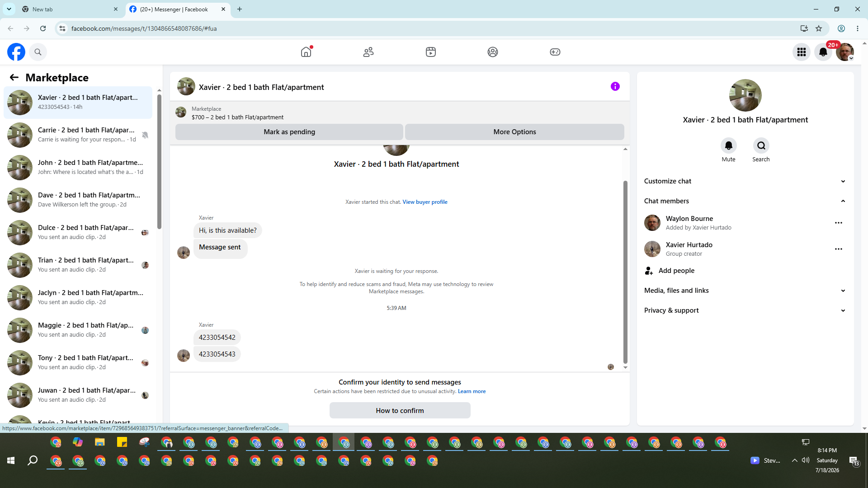Click the 4233054543 message bubble
Screen dimensions: 868x488
217,354
